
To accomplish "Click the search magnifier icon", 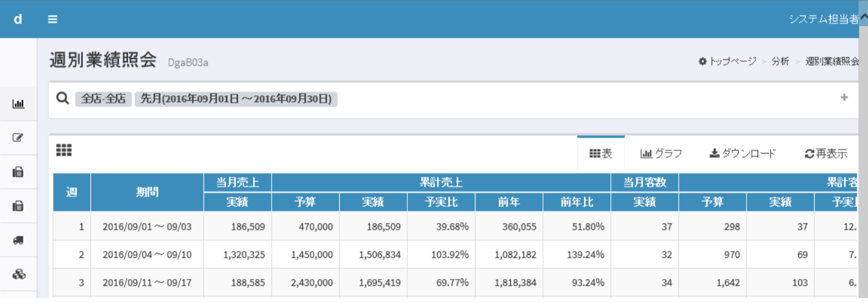I will 62,98.
